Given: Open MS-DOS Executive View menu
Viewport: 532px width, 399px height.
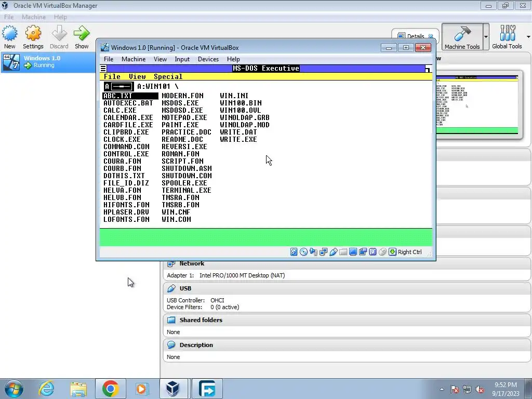Looking at the screenshot, I should pyautogui.click(x=137, y=77).
